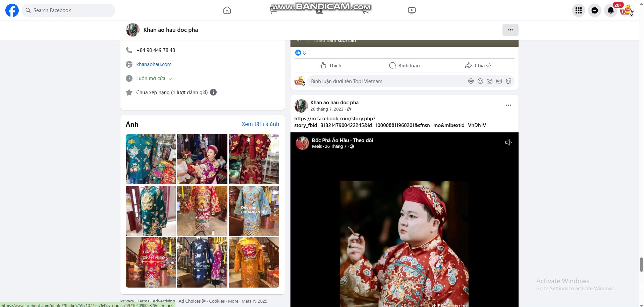Image resolution: width=644 pixels, height=307 pixels.
Task: Add a GIF to the comment
Action: coord(499,81)
